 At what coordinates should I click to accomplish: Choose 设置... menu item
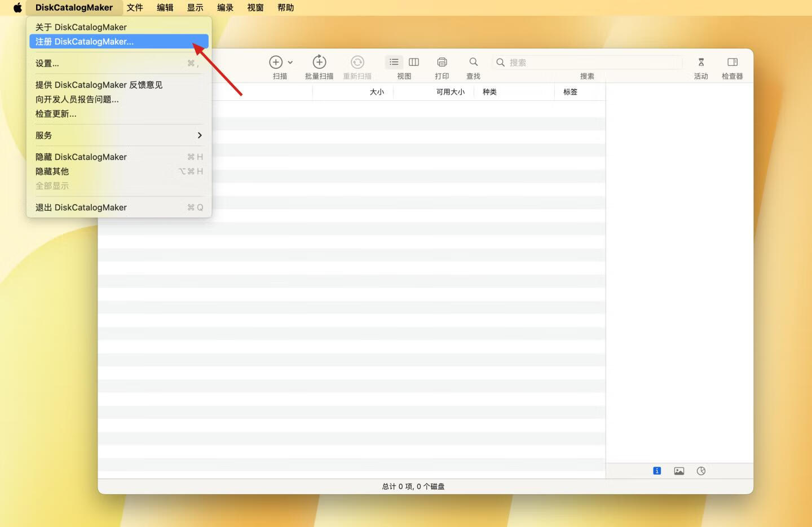click(119, 63)
